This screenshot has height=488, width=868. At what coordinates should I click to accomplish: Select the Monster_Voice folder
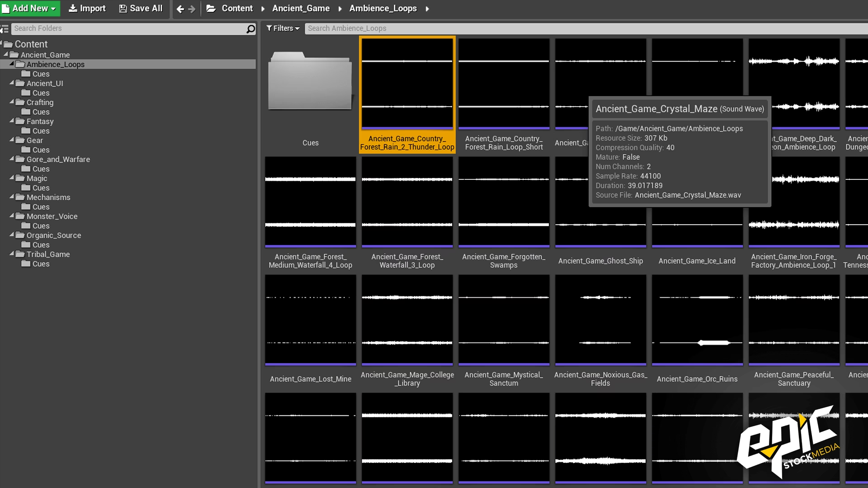pyautogui.click(x=52, y=216)
